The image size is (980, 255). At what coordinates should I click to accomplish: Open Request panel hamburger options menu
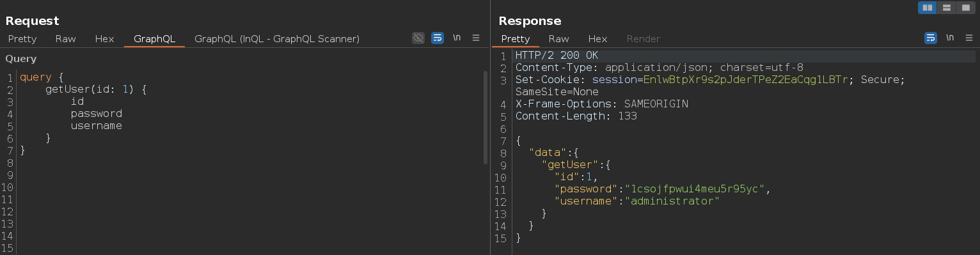(x=476, y=38)
